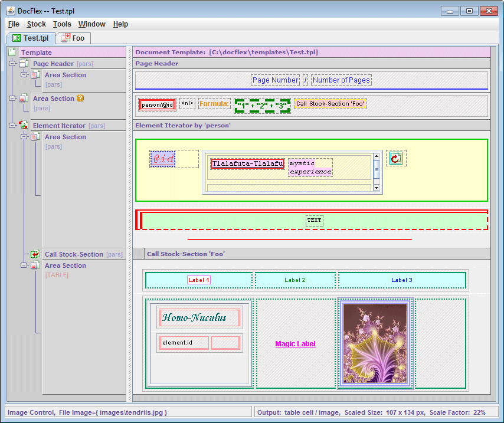Image resolution: width=504 pixels, height=423 pixels.
Task: Open the Tools menu
Action: click(x=62, y=24)
